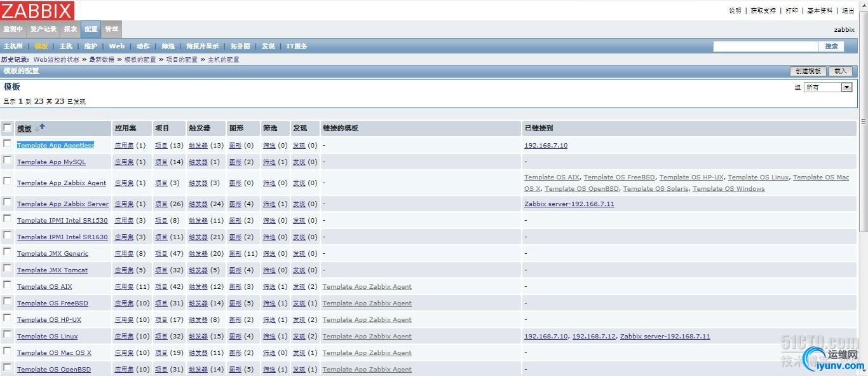Open Web监控的状态 in the history breadcrumb
Image resolution: width=868 pixels, height=376 pixels.
coord(57,59)
